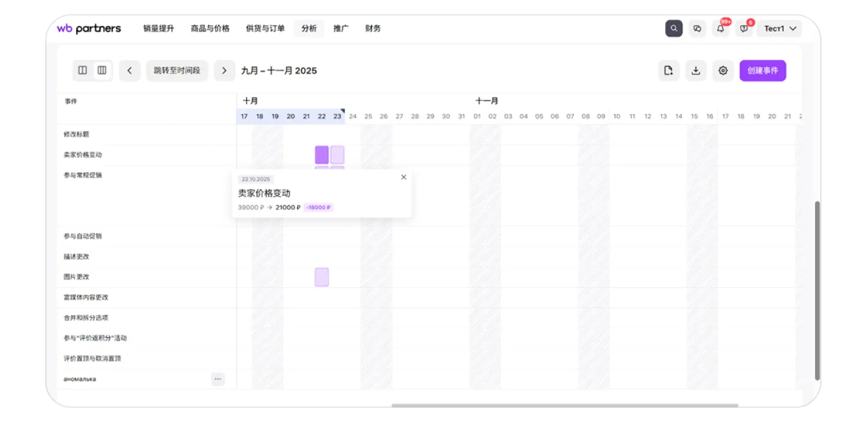Open the 跳转至时间段 period picker
This screenshot has width=868, height=422.
[x=177, y=71]
